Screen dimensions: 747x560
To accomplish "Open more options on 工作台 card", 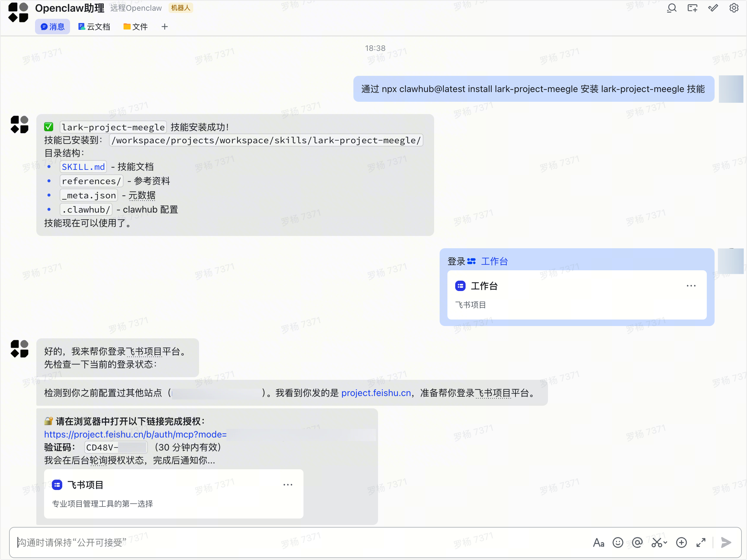I will (x=691, y=286).
